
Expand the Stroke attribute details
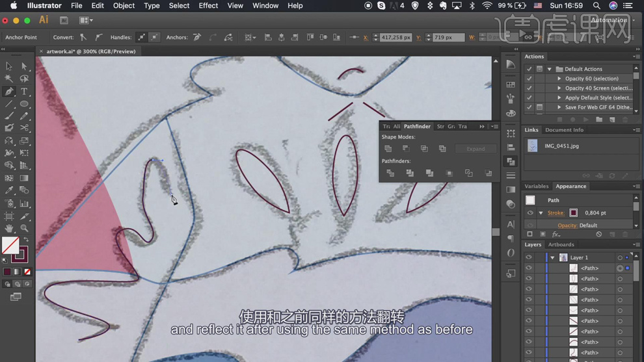coord(541,213)
